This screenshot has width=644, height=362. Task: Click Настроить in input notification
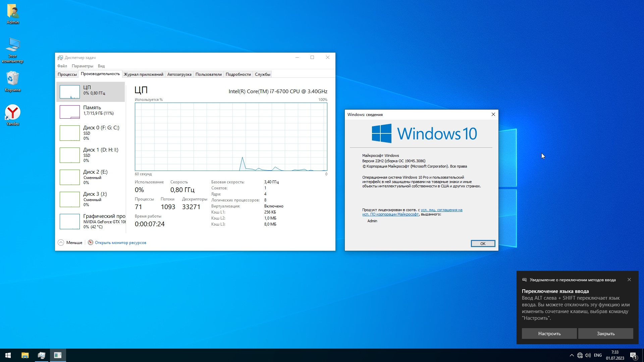pyautogui.click(x=549, y=334)
